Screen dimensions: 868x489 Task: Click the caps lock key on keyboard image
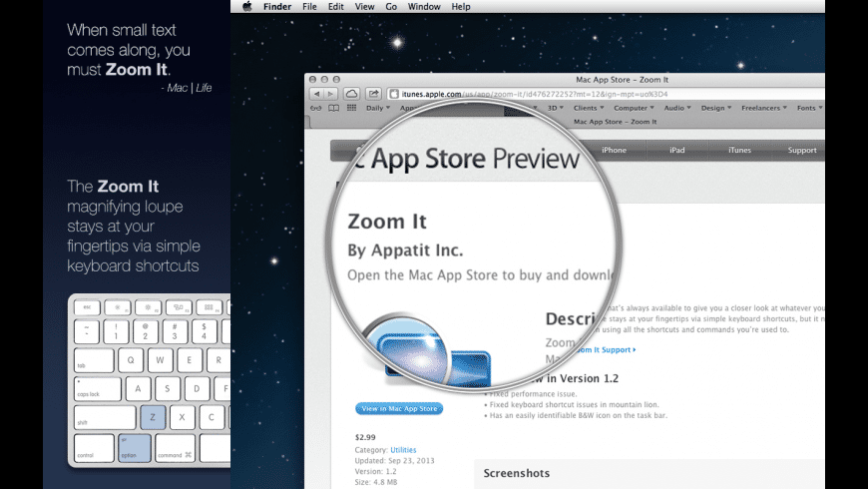tap(98, 389)
